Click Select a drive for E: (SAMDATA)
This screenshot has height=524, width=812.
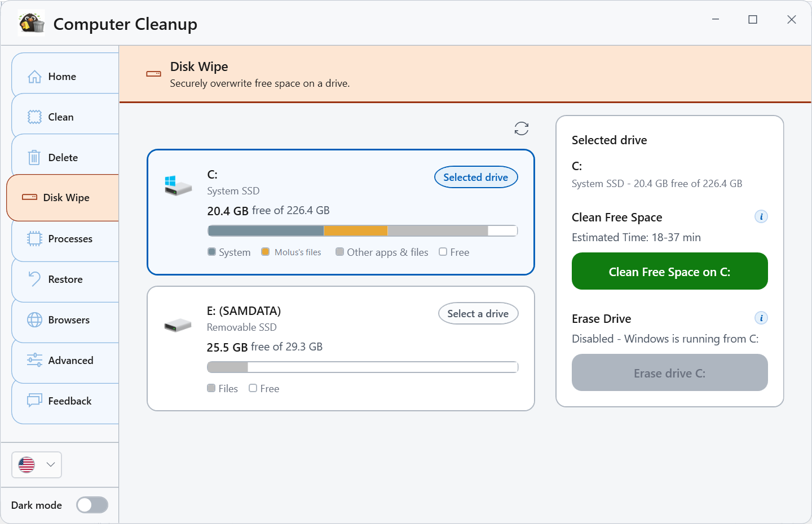click(x=478, y=314)
